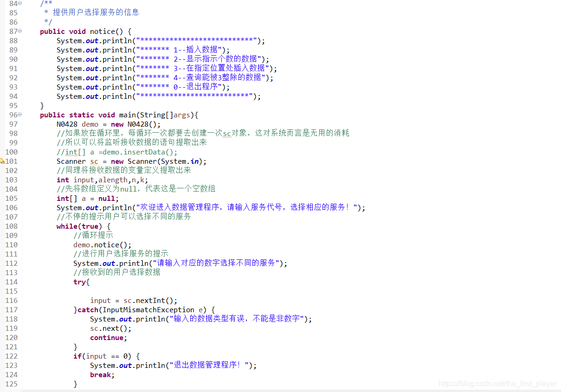Click the warning marker beside line 101

2,161
